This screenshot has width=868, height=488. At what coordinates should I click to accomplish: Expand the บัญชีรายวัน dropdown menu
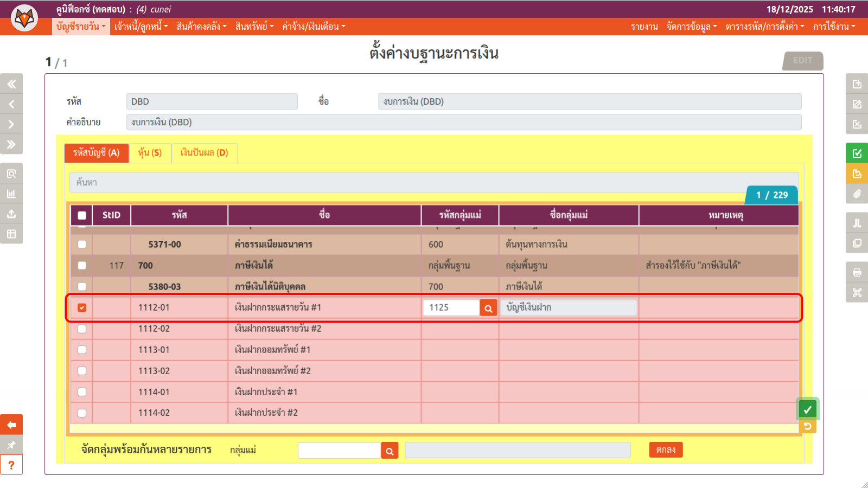point(81,27)
